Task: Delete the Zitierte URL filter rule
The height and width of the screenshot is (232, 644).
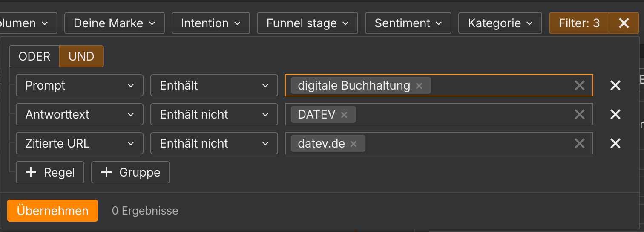Action: pyautogui.click(x=615, y=143)
